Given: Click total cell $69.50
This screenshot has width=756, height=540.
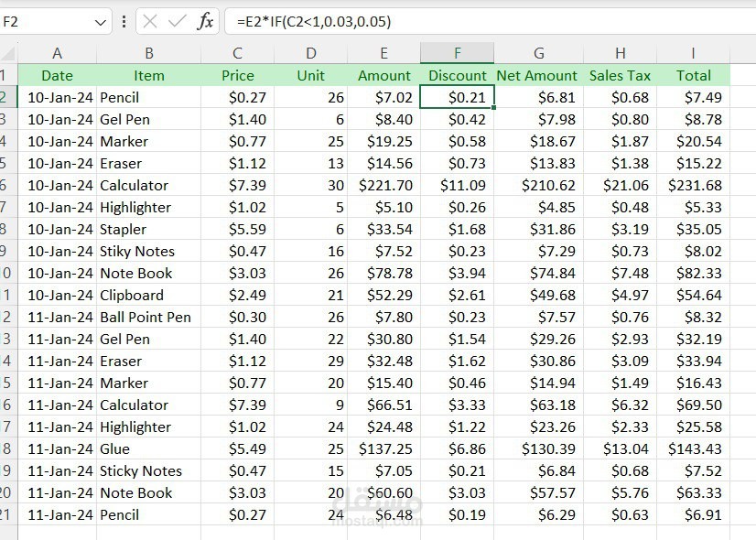Looking at the screenshot, I should [694, 405].
